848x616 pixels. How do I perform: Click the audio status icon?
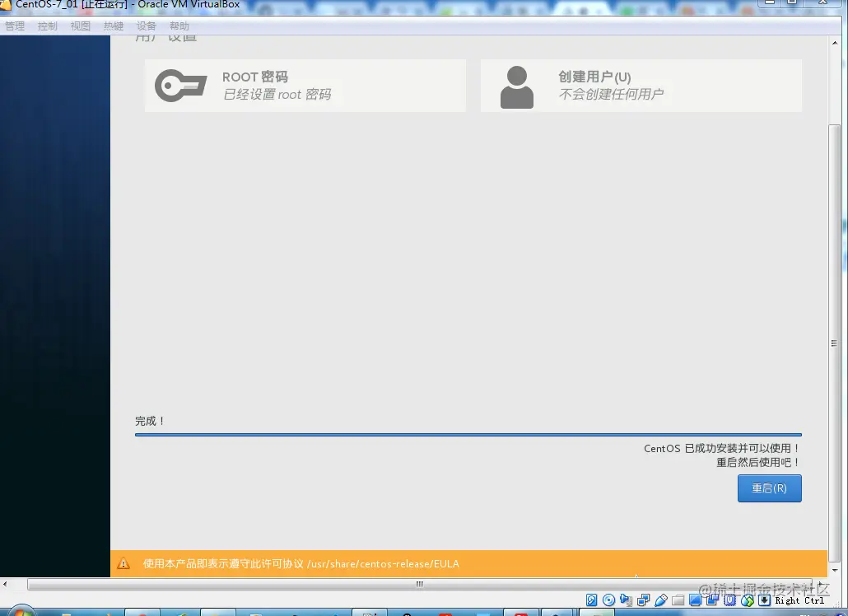click(x=626, y=600)
